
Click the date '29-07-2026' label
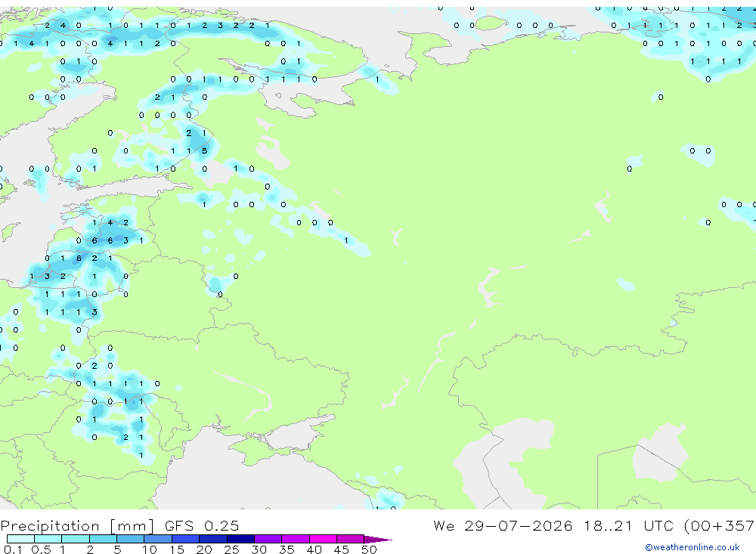pyautogui.click(x=519, y=525)
